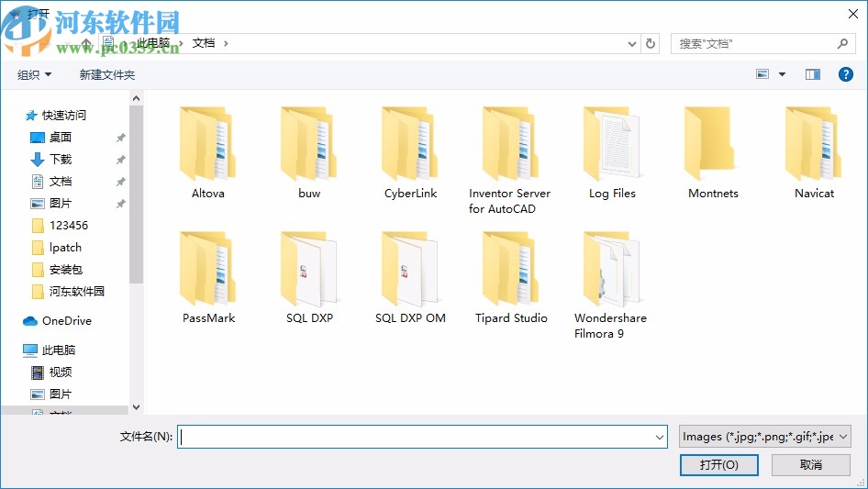Image resolution: width=868 pixels, height=489 pixels.
Task: Select the Tipard Studio folder
Action: click(x=511, y=279)
